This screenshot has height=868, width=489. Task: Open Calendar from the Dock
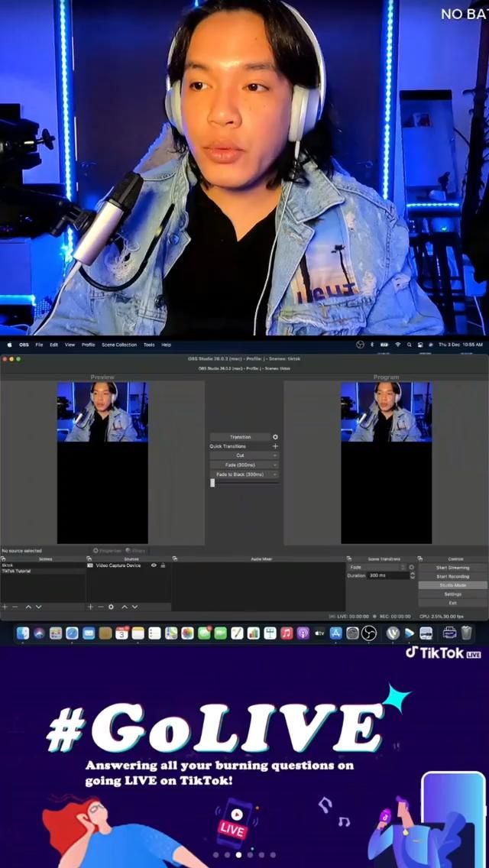click(x=121, y=633)
